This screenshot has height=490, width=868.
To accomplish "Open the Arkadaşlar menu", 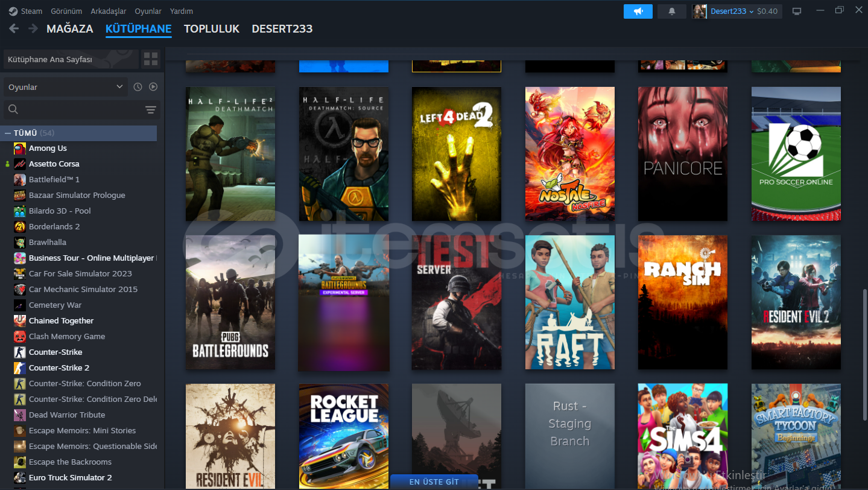I will 109,11.
